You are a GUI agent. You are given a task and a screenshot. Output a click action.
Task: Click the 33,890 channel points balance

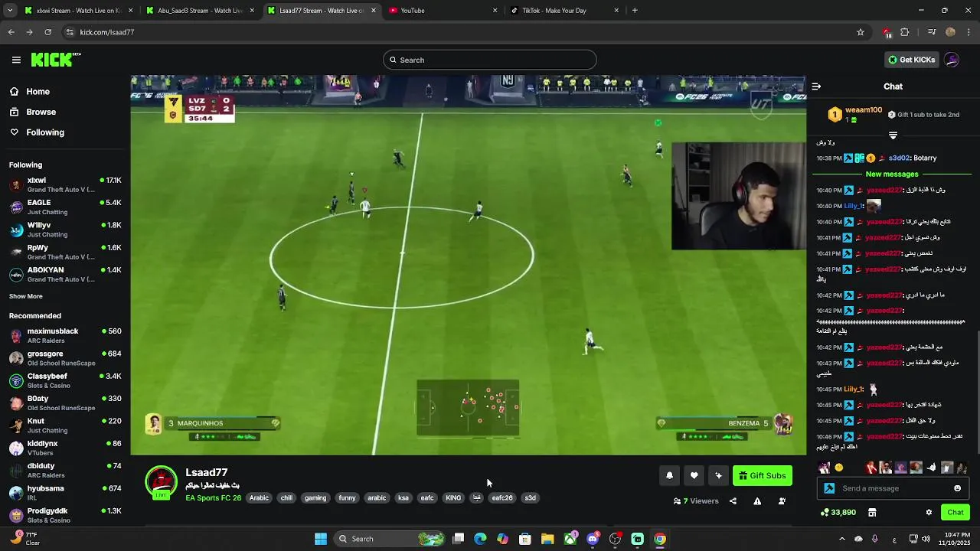838,512
